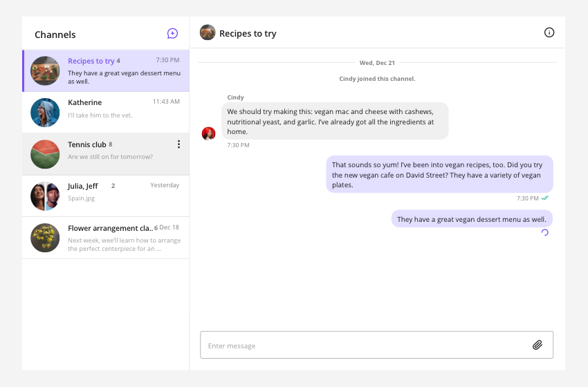Click the sending spinner icon below last message
Screen dimensions: 588x387
(545, 233)
